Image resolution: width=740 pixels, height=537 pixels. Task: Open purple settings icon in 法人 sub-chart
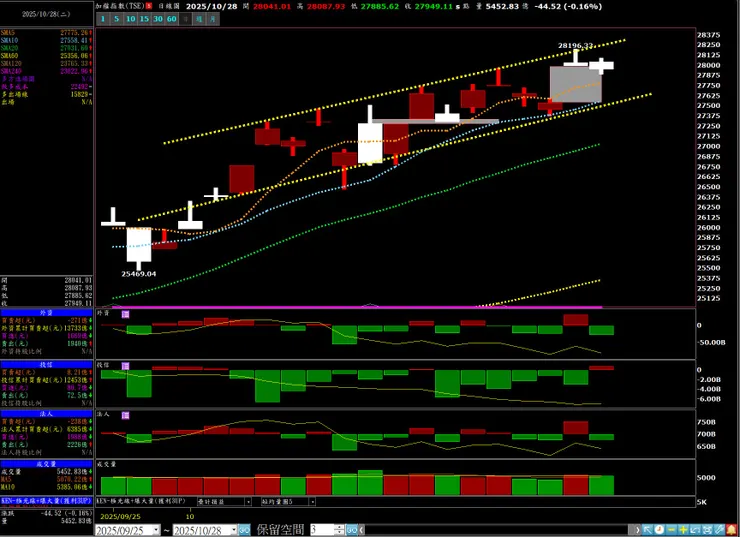point(125,415)
